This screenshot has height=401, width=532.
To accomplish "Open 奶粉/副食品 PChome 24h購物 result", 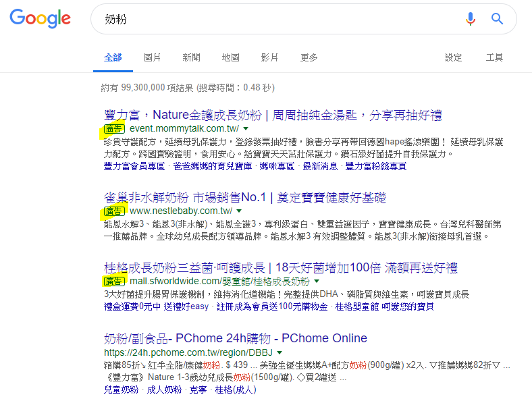I will pos(236,339).
